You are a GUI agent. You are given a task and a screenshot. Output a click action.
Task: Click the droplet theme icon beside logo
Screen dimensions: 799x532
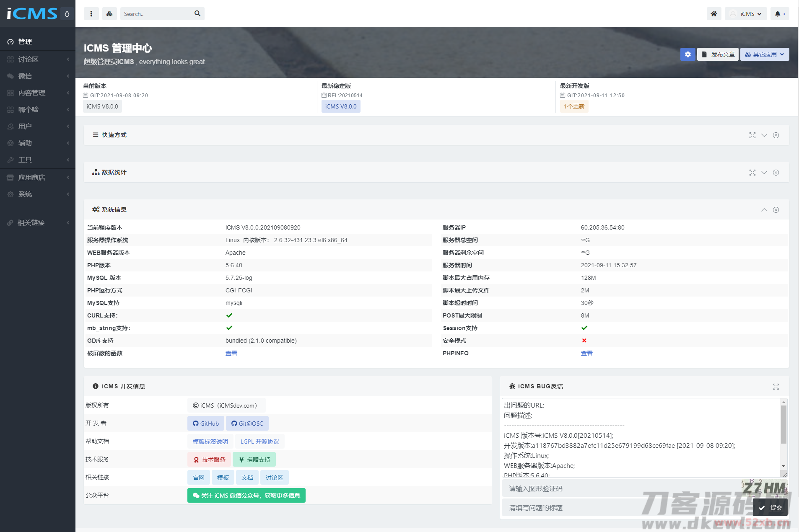pos(67,14)
